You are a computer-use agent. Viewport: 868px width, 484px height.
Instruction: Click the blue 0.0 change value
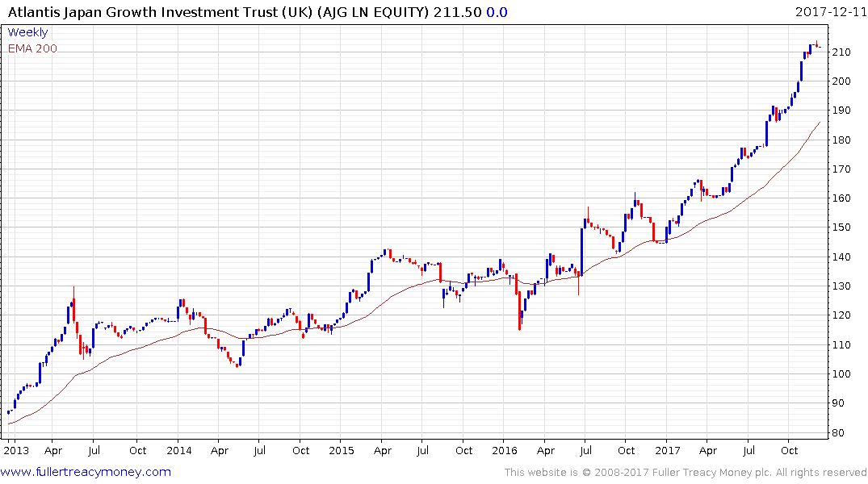point(497,12)
